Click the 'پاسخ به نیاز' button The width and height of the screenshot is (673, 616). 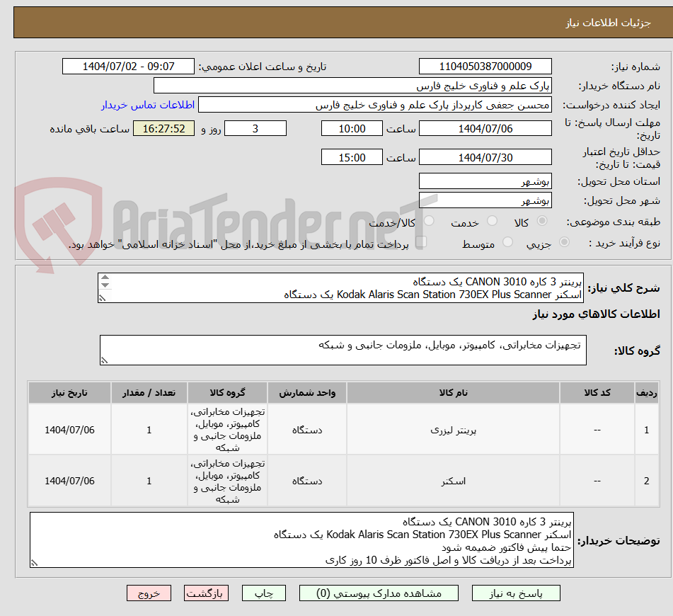[515, 593]
